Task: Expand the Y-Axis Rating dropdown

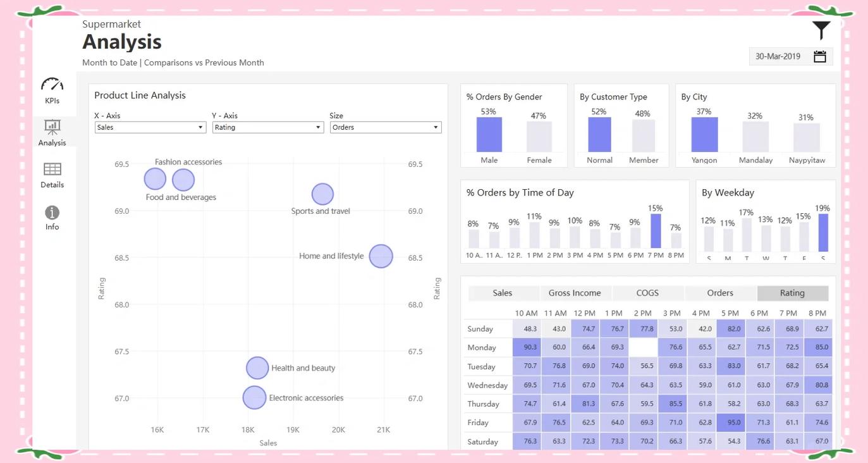Action: coord(268,127)
